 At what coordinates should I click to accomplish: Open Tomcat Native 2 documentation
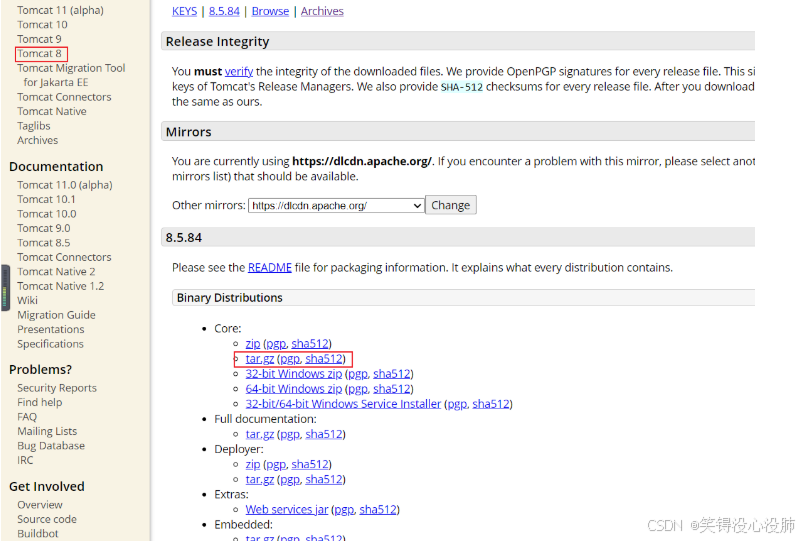click(x=56, y=271)
